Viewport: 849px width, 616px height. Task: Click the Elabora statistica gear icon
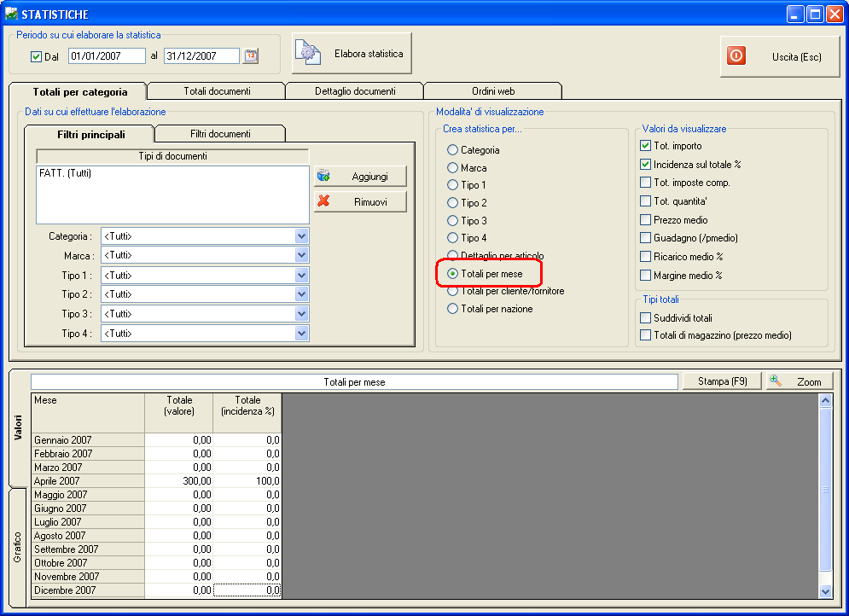pyautogui.click(x=307, y=54)
